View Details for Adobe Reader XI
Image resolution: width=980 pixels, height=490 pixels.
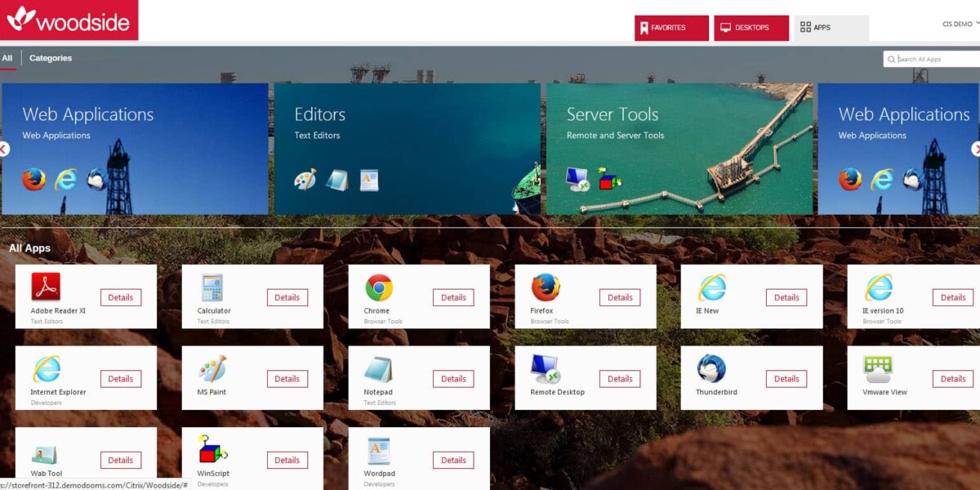point(121,297)
